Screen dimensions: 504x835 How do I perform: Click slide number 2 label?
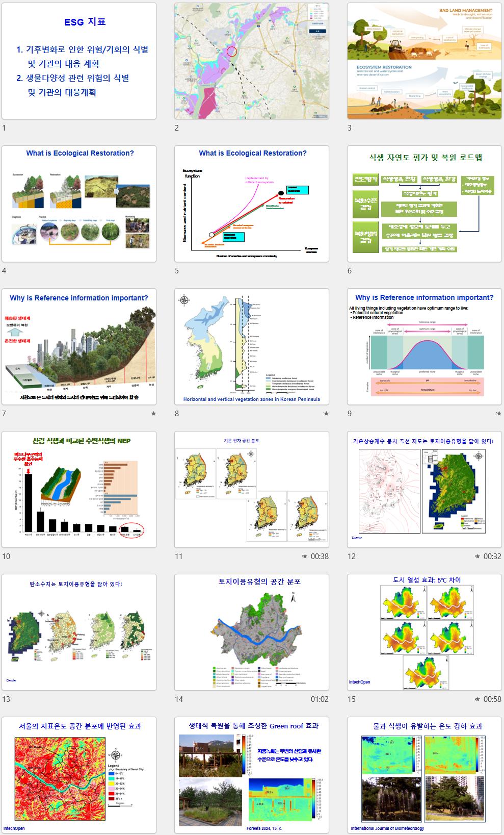[x=177, y=128]
